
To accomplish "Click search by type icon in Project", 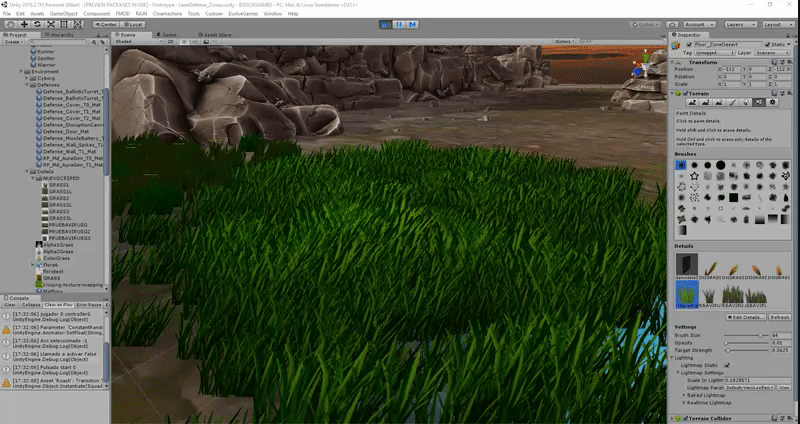I will coord(93,42).
